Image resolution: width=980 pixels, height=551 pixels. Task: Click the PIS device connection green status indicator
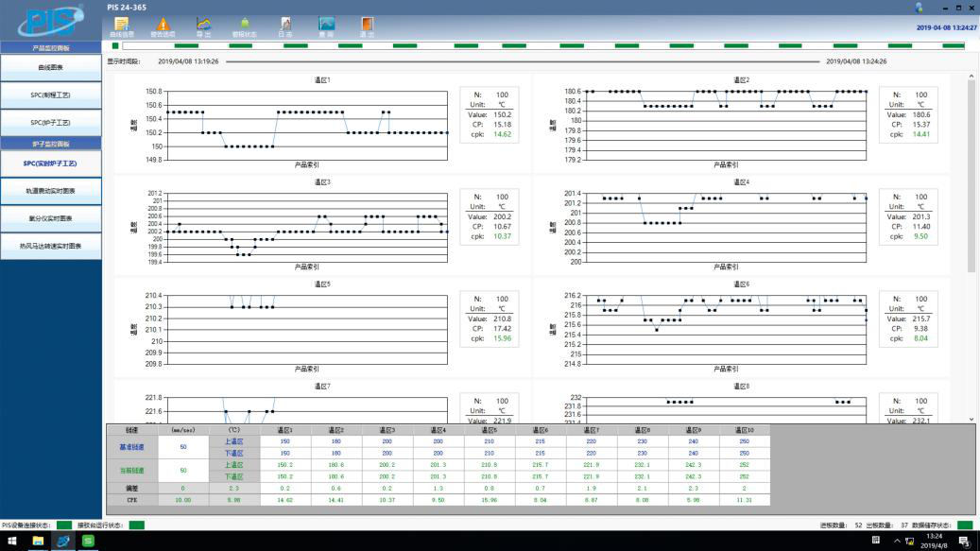pyautogui.click(x=63, y=525)
